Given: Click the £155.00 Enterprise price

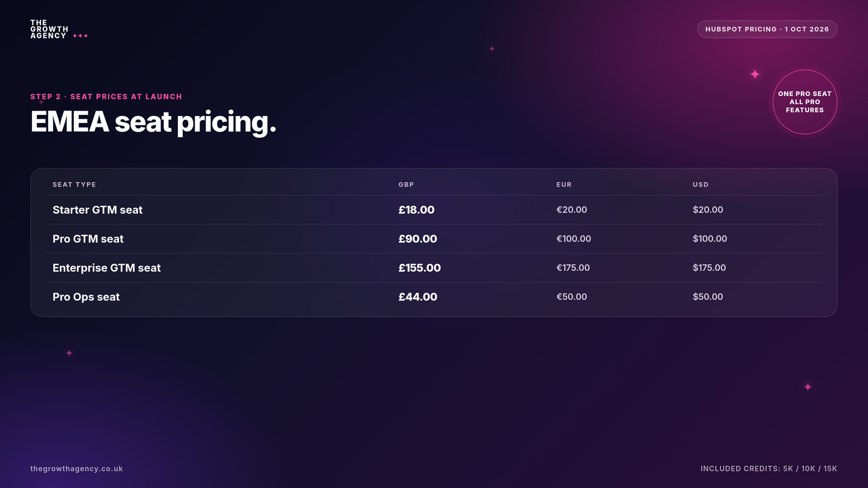Looking at the screenshot, I should tap(419, 268).
